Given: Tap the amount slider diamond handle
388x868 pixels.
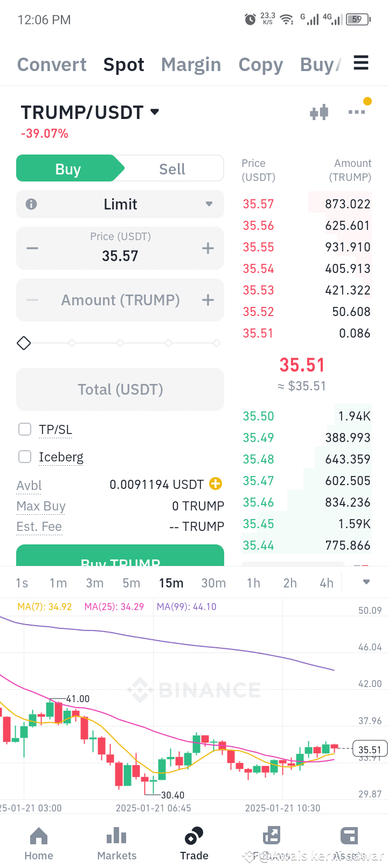Looking at the screenshot, I should pos(24,343).
